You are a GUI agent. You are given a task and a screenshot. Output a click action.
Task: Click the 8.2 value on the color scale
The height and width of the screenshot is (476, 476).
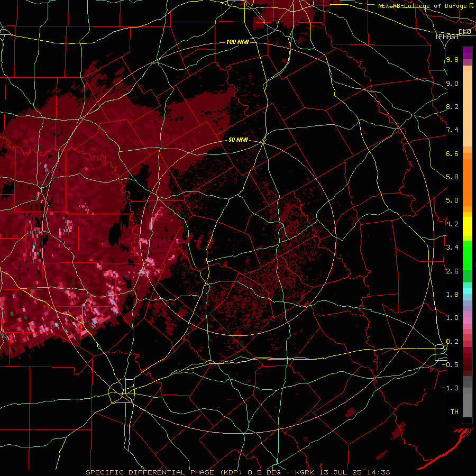tap(452, 106)
